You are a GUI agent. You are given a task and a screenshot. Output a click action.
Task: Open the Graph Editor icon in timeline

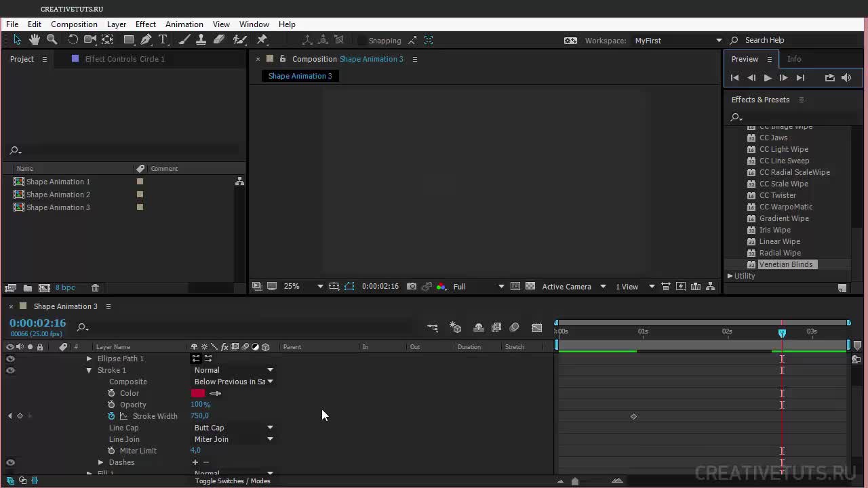click(x=537, y=328)
